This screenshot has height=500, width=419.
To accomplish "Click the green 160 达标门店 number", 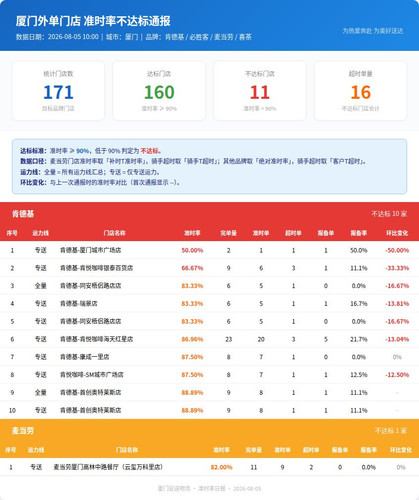I will (159, 92).
